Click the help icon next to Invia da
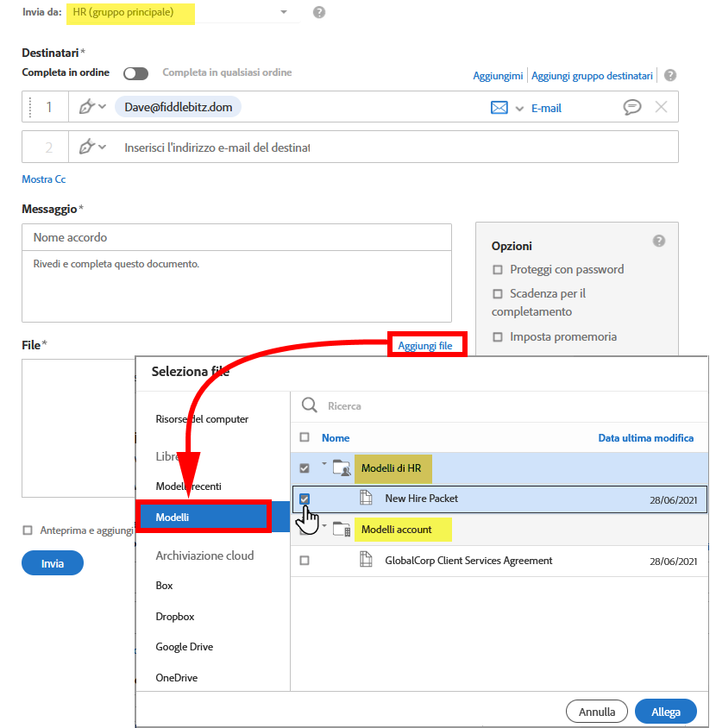Screen dimensions: 716x728 point(319,13)
